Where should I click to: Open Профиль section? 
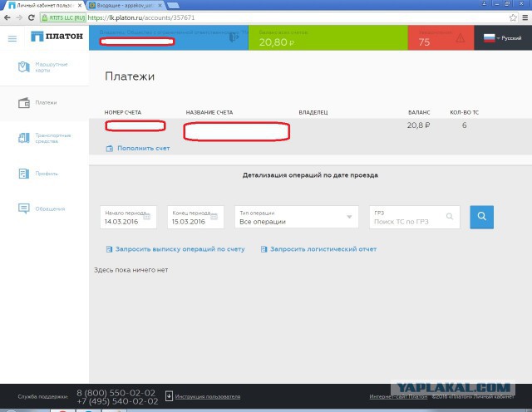pos(38,174)
